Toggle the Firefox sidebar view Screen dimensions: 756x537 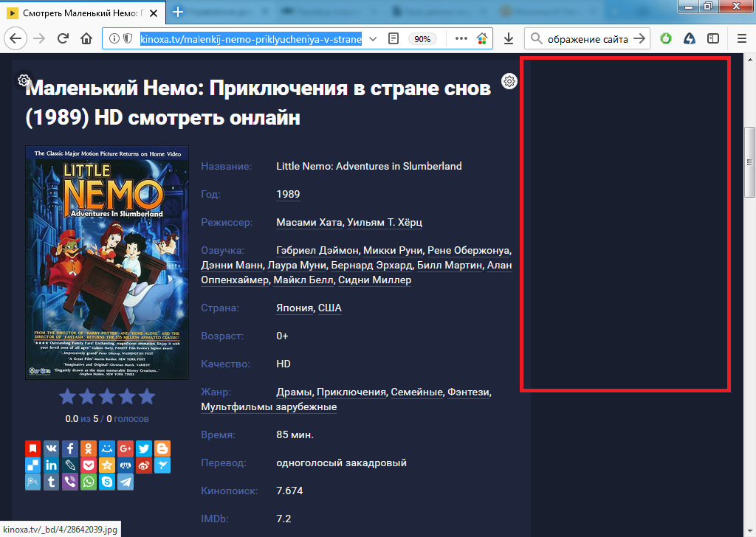click(712, 38)
